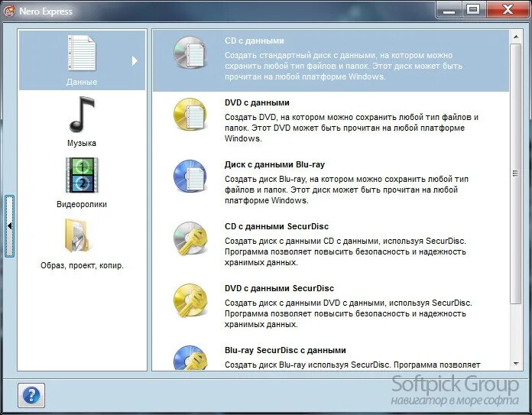Switch to the Видеоролики category label

pos(82,204)
